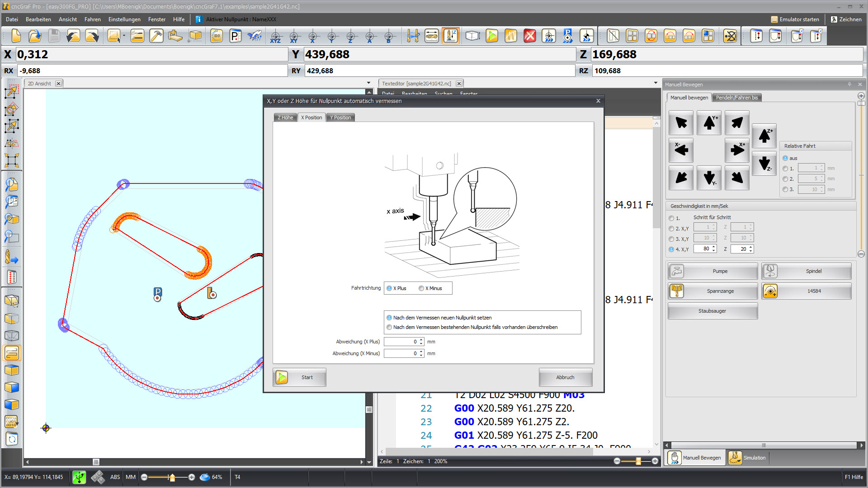
Task: Click the Z+ jog arrow button
Action: click(764, 136)
